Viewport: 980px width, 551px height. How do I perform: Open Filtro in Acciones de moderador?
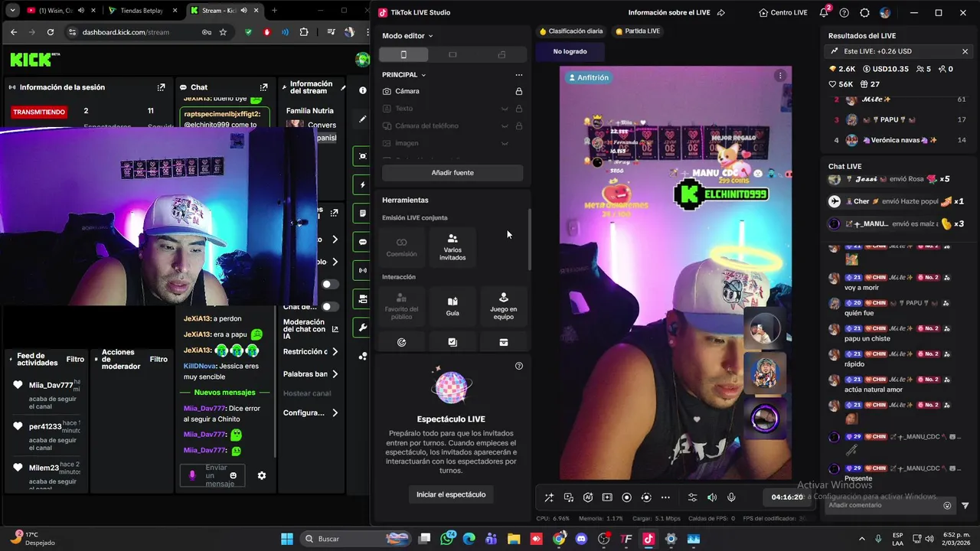(x=158, y=359)
